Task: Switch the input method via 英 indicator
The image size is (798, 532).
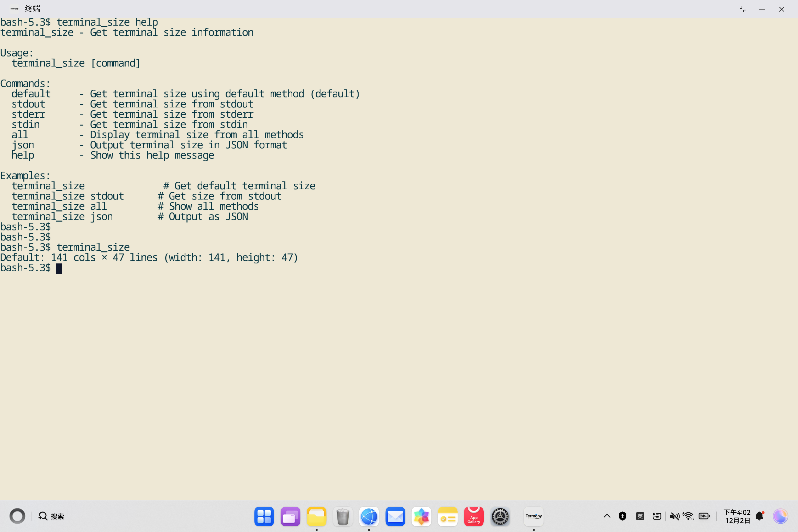Action: (x=640, y=516)
